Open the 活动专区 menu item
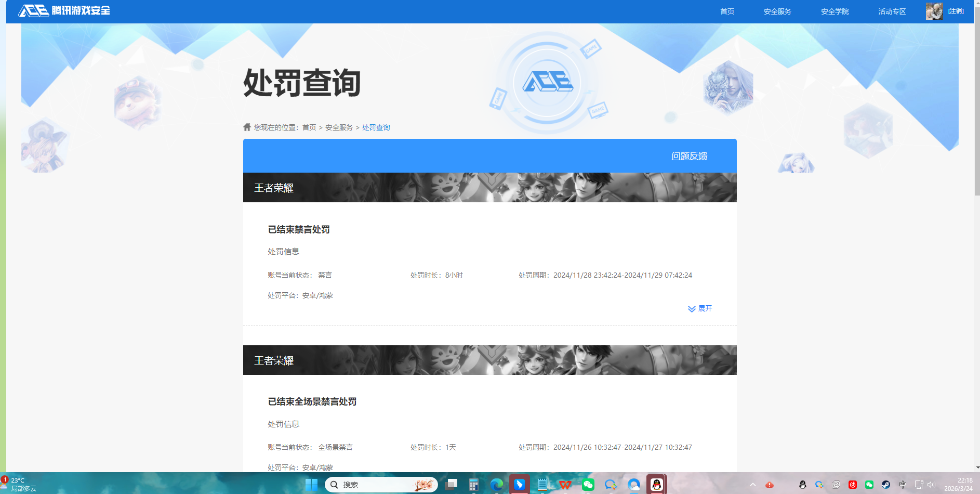The height and width of the screenshot is (494, 980). coord(892,11)
